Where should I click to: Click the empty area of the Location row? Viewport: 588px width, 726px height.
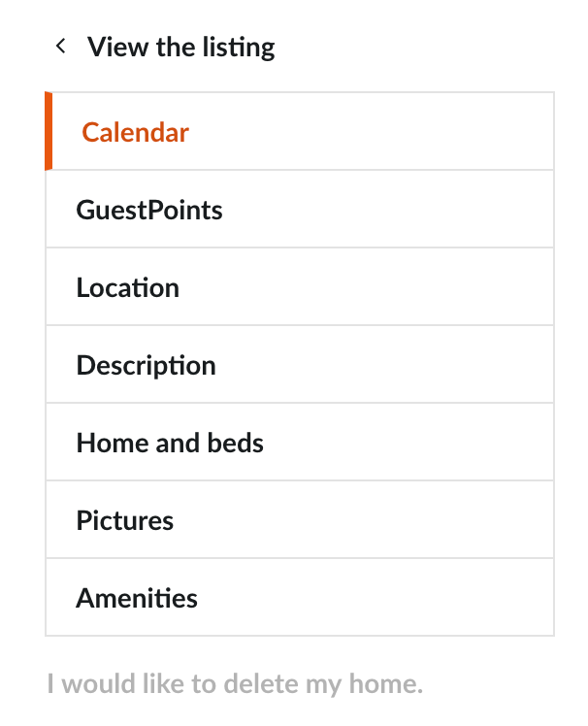pos(408,287)
